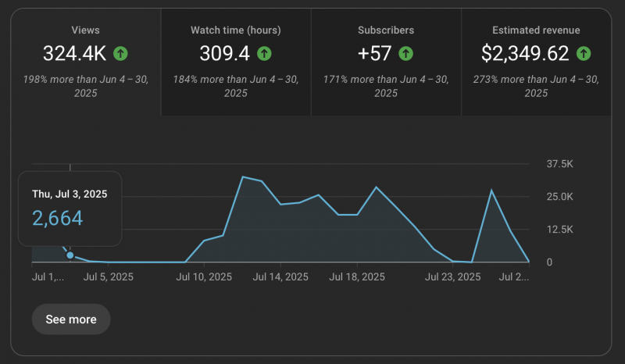The width and height of the screenshot is (625, 364).
Task: Click the highlighted Jul 3 data point dot
Action: tap(70, 255)
